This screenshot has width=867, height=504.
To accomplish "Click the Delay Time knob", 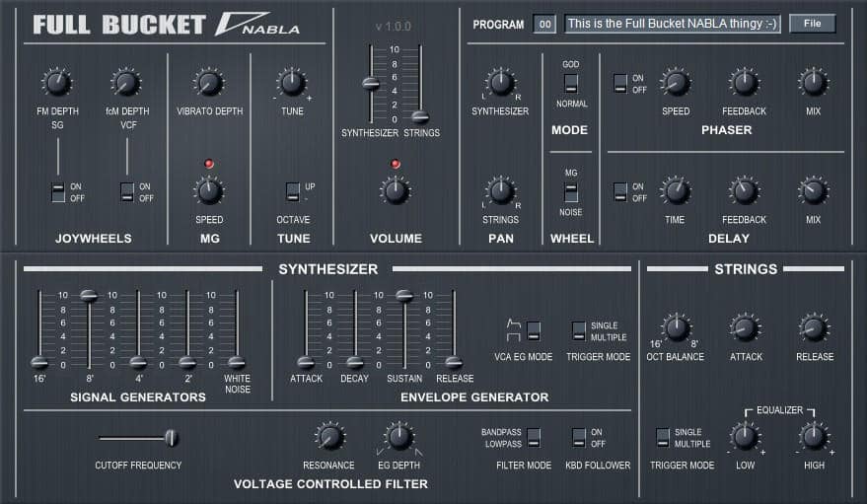I will [x=676, y=191].
